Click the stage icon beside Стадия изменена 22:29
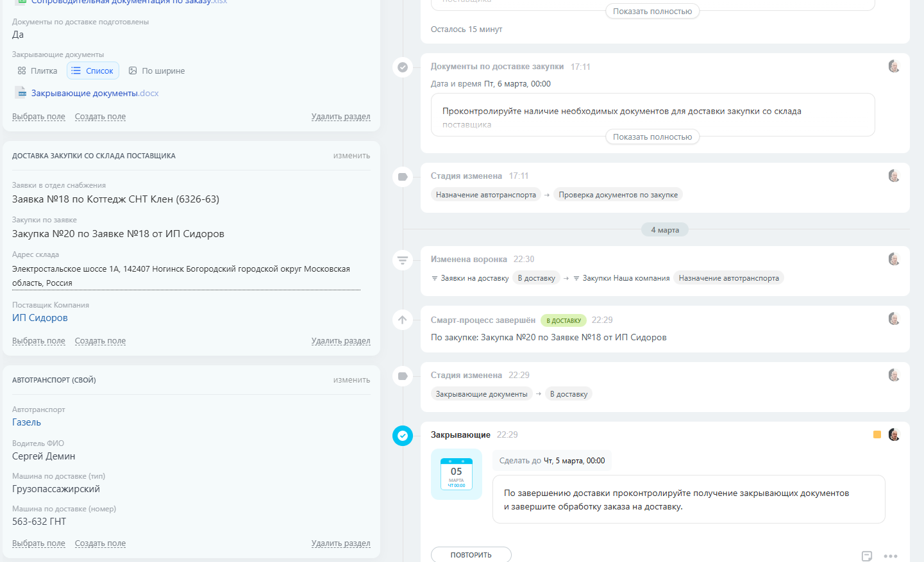The image size is (924, 562). click(x=403, y=376)
